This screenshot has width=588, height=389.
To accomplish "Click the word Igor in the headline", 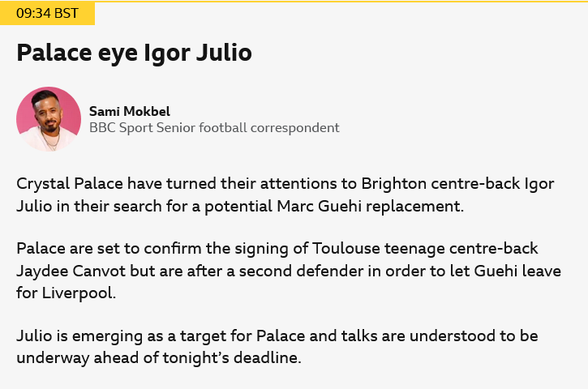I will pos(167,53).
